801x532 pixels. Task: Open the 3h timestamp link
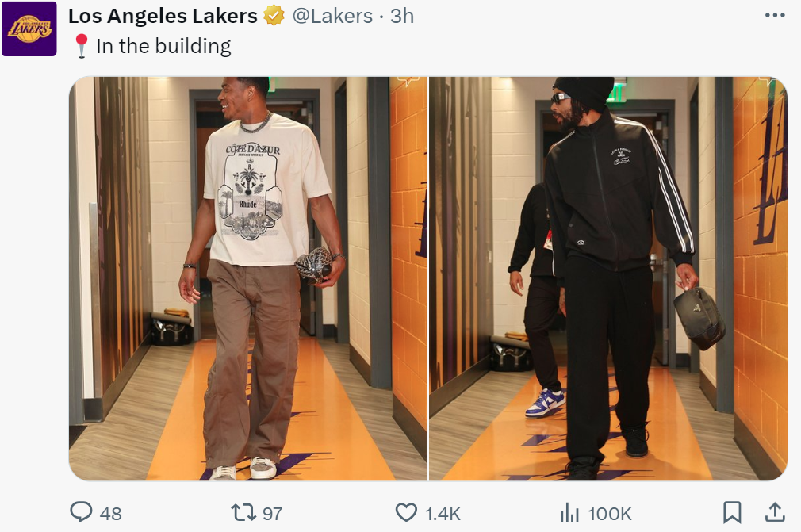tap(402, 16)
